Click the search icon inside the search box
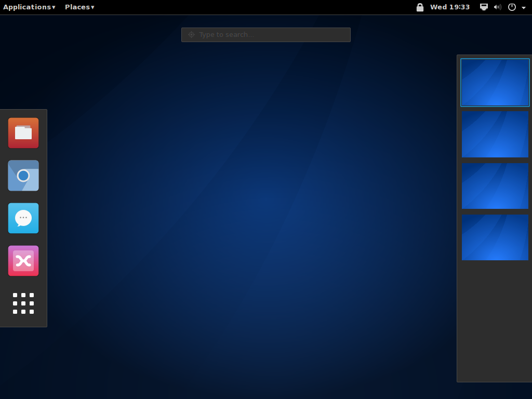Viewport: 532px width, 399px height. (x=191, y=34)
